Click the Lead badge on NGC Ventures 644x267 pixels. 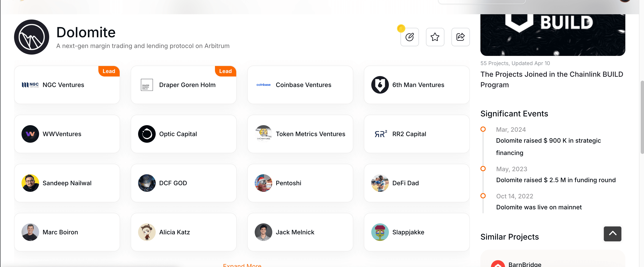point(109,71)
